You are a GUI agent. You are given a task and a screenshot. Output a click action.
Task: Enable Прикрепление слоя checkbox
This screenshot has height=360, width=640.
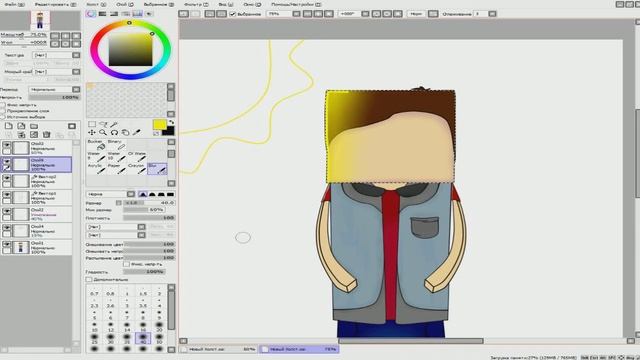coord(3,111)
